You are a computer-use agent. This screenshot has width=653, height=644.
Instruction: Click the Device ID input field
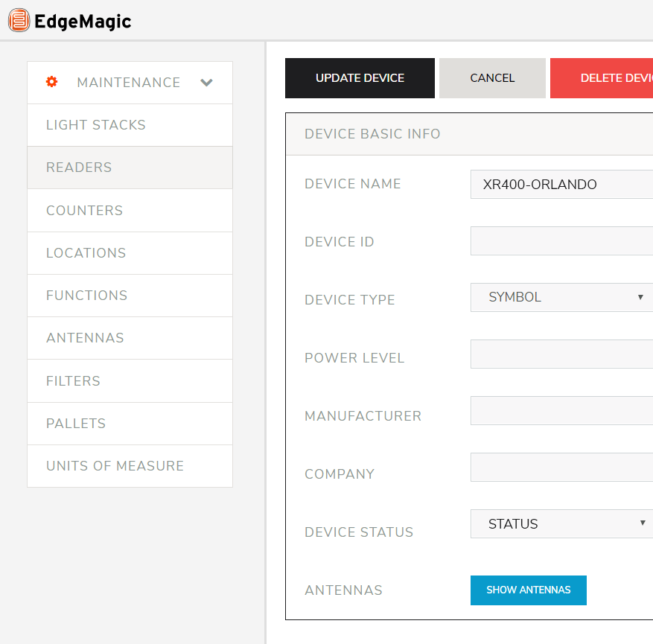(562, 240)
